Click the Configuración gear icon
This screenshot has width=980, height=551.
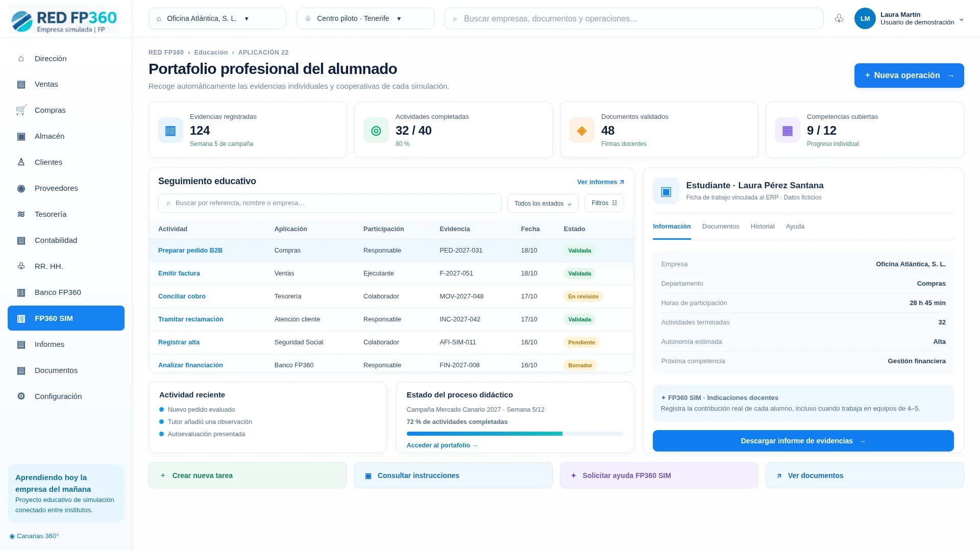(x=21, y=396)
